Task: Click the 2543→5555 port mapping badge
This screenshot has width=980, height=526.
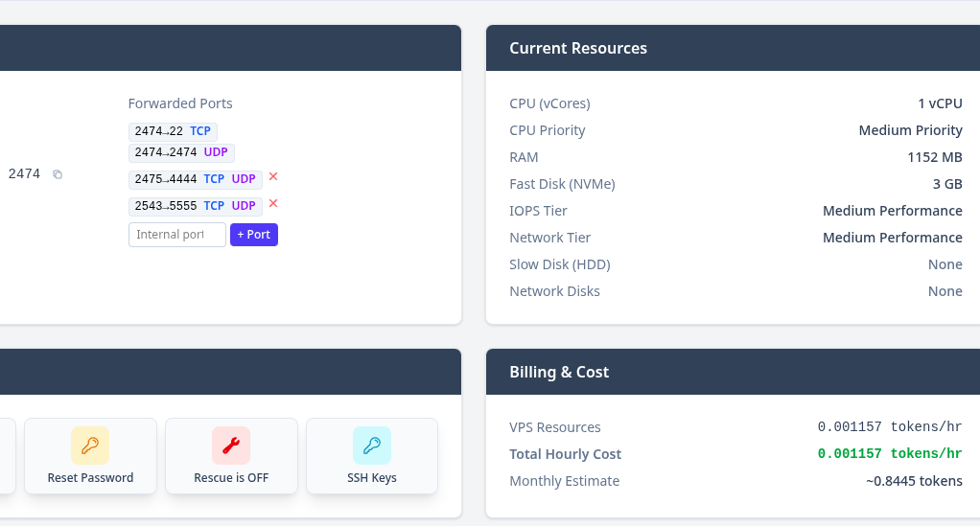Action: click(x=195, y=206)
